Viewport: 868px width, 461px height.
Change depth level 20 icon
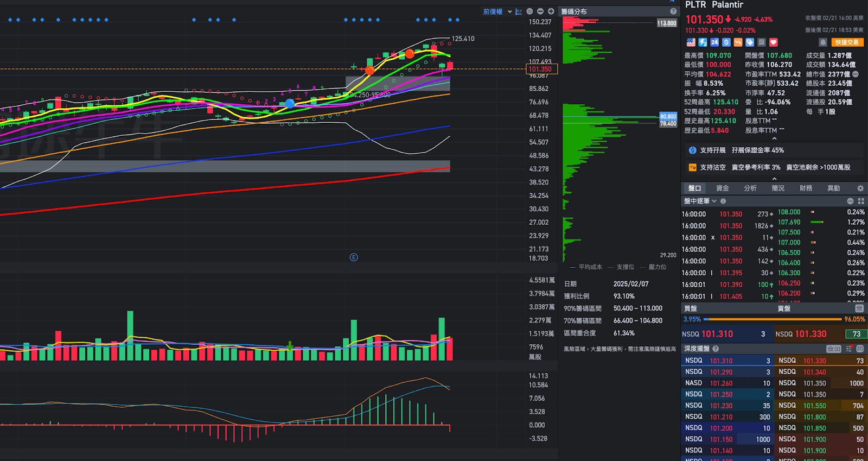point(860,349)
